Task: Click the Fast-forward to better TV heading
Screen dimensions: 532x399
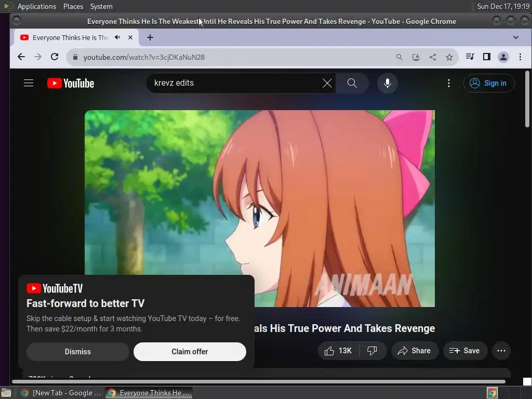Action: click(x=86, y=303)
